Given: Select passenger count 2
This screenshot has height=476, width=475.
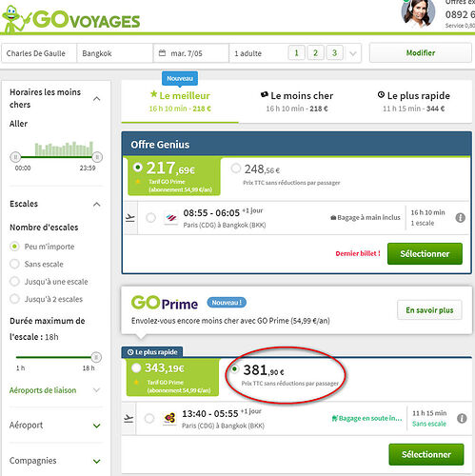Looking at the screenshot, I should (315, 53).
